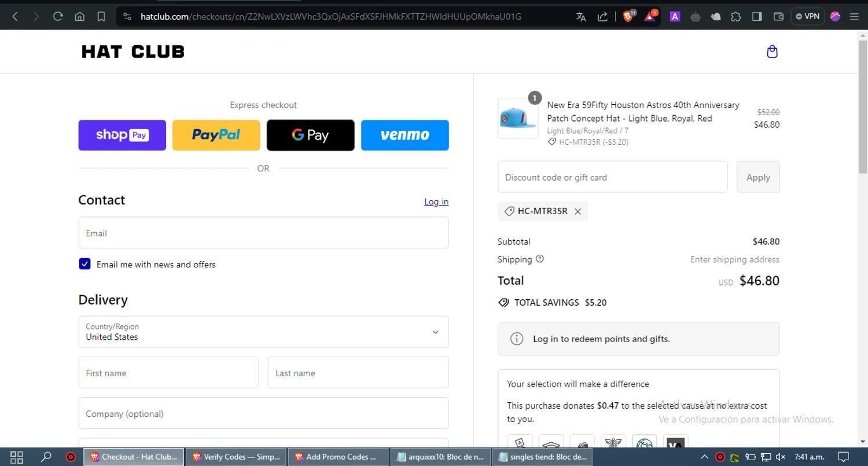The width and height of the screenshot is (868, 466).
Task: Open the extensions puzzle icon
Action: coord(736,17)
